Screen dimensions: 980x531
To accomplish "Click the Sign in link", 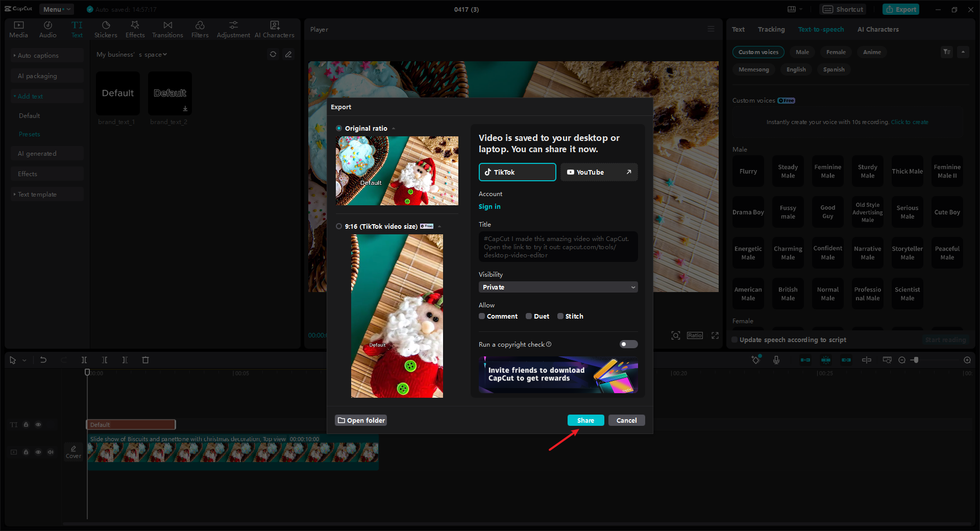I will pos(489,206).
